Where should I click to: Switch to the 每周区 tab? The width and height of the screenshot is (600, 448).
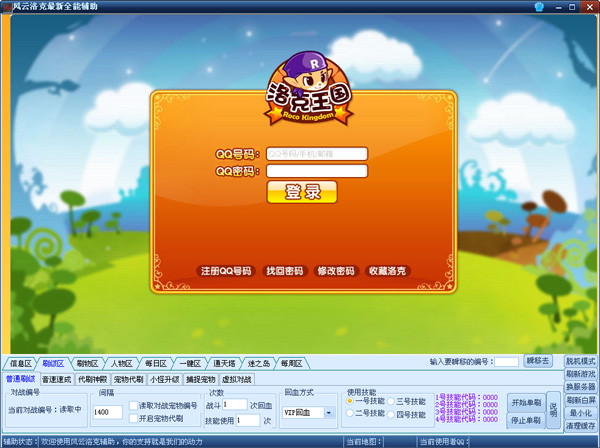(x=292, y=363)
